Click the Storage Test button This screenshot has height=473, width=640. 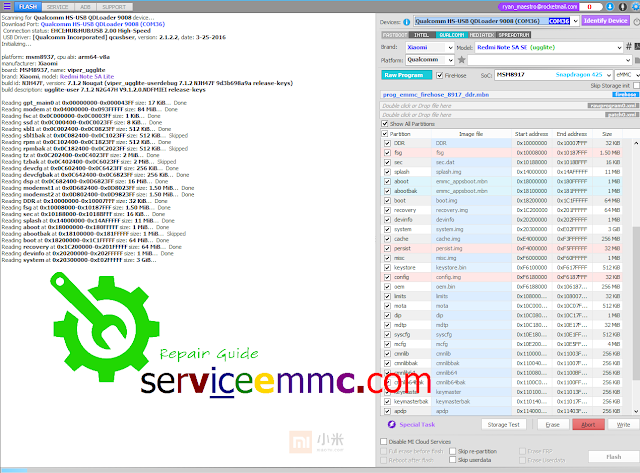pos(504,424)
